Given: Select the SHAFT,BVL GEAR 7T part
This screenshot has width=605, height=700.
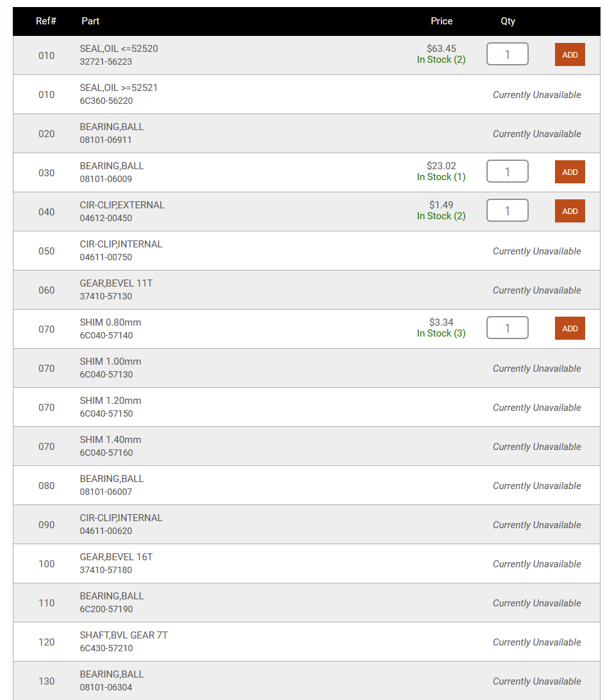Looking at the screenshot, I should 124,635.
